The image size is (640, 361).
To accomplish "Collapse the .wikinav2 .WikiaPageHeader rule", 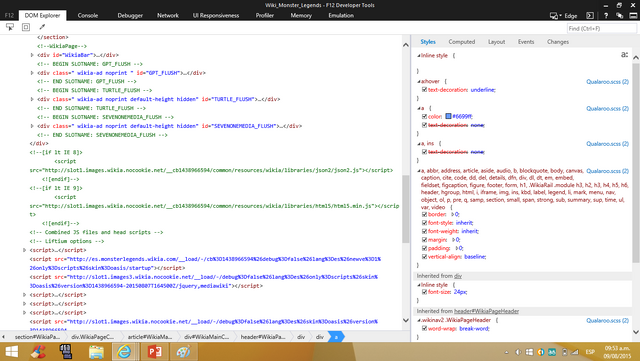I will (418, 320).
